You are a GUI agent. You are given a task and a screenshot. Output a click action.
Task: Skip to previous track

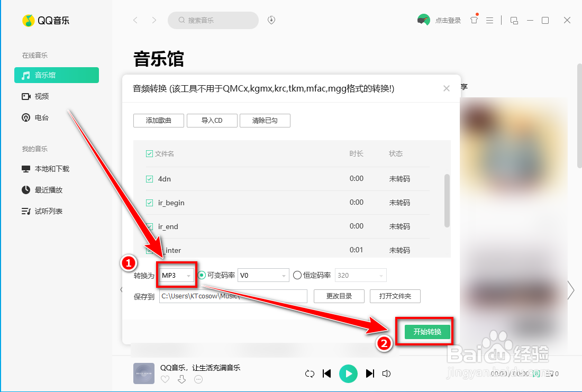click(326, 373)
